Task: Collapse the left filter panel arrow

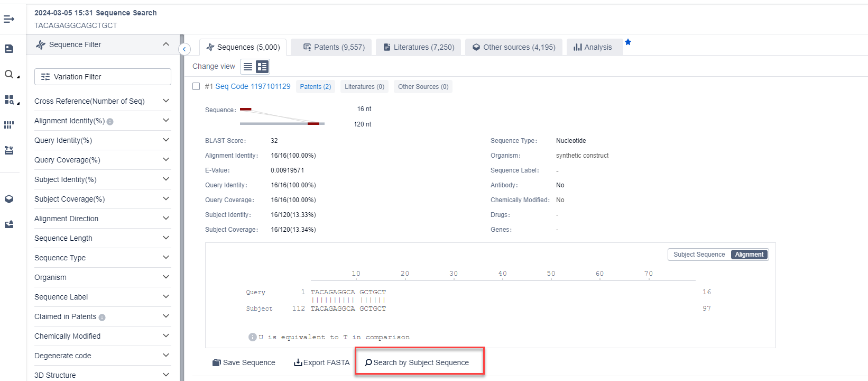Action: [x=184, y=49]
